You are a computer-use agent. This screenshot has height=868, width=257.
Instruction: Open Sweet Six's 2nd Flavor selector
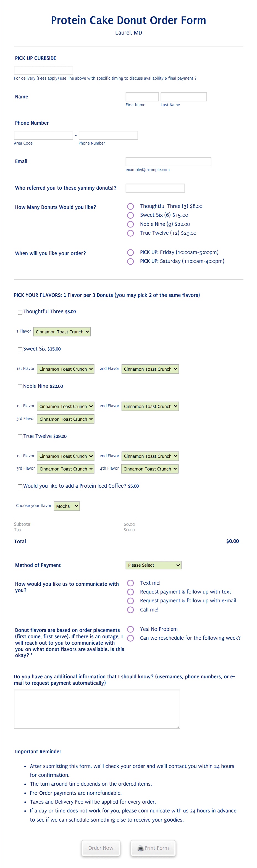150,369
